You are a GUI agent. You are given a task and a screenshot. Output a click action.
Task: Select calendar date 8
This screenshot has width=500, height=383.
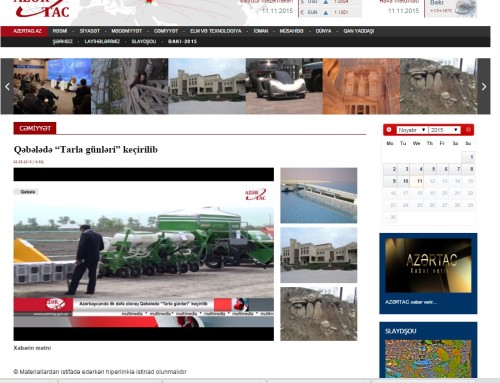click(469, 169)
